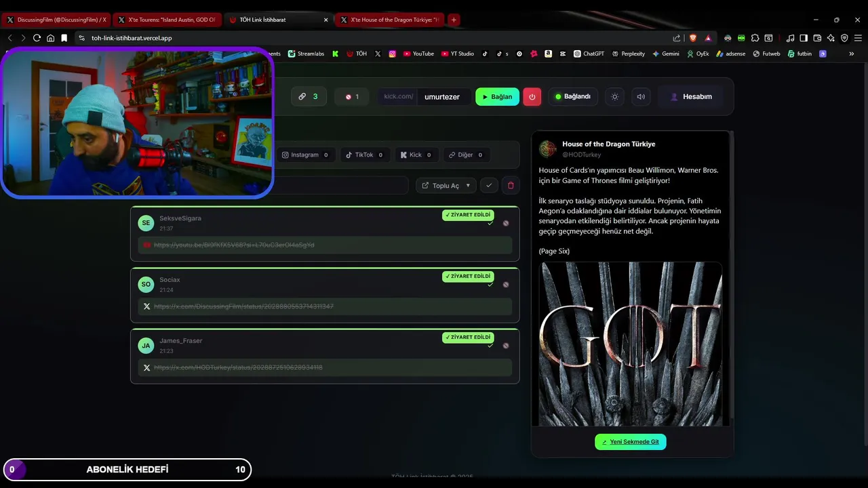Select the TikTok filter tab
The height and width of the screenshot is (488, 868).
click(x=364, y=155)
